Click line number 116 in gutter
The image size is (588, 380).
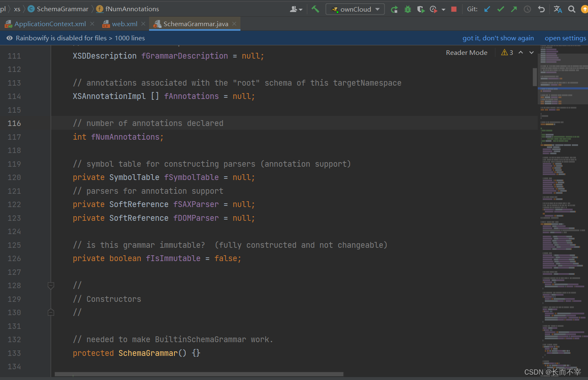pos(14,123)
